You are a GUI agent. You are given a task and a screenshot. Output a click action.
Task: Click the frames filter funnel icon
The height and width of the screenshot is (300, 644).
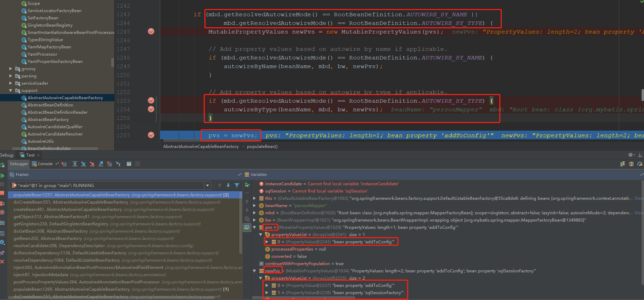pos(237,186)
